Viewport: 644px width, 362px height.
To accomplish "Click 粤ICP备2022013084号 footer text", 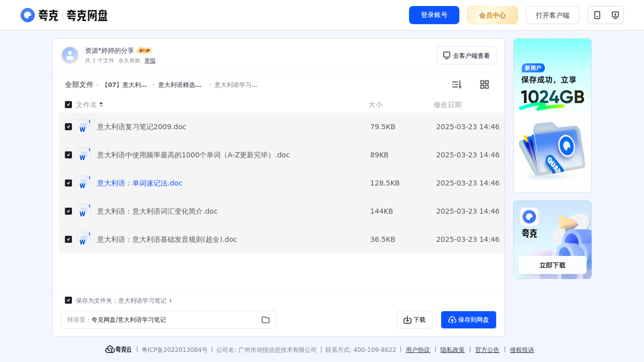I will tap(175, 350).
